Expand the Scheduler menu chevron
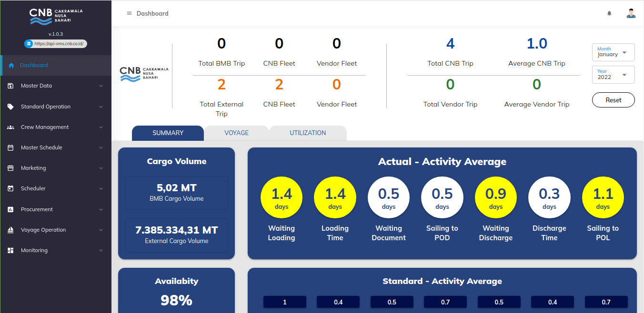Viewport: 644px width, 313px height. pos(101,189)
